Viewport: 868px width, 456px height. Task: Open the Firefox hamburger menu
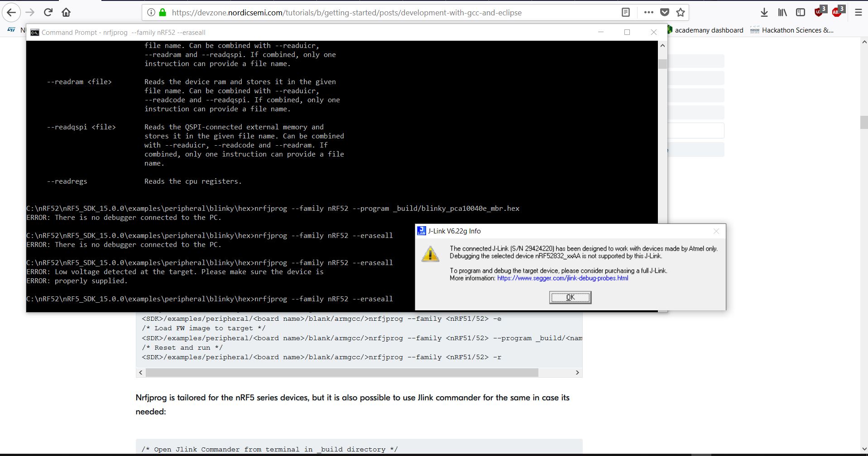pyautogui.click(x=858, y=13)
